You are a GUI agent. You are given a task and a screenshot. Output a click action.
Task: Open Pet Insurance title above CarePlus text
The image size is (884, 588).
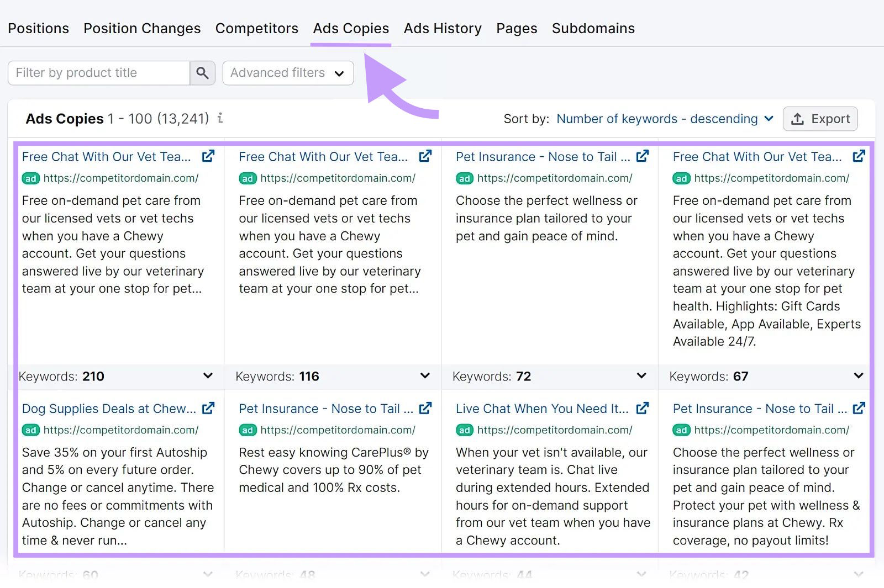326,409
